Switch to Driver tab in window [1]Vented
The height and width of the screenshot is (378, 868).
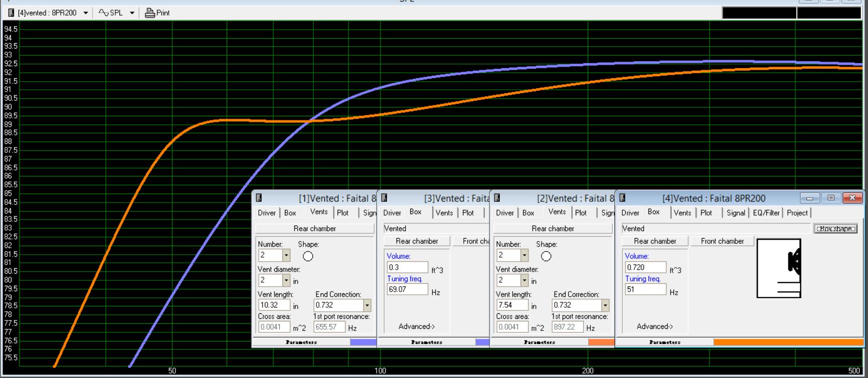(x=267, y=213)
